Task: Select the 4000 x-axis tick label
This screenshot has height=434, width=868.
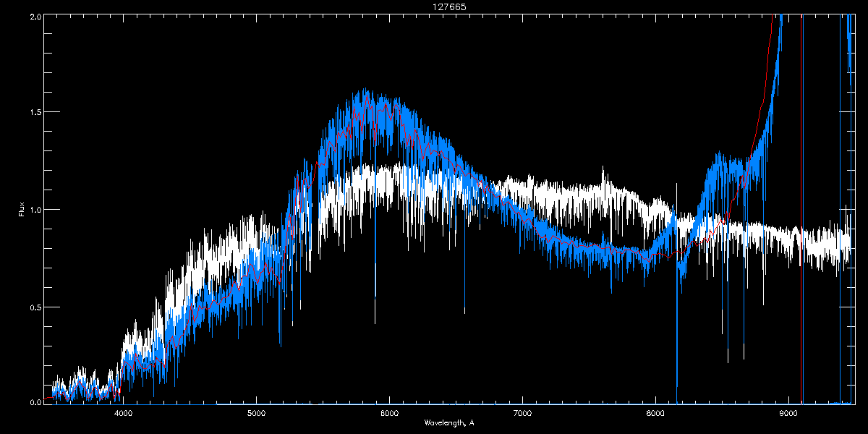Action: point(124,414)
